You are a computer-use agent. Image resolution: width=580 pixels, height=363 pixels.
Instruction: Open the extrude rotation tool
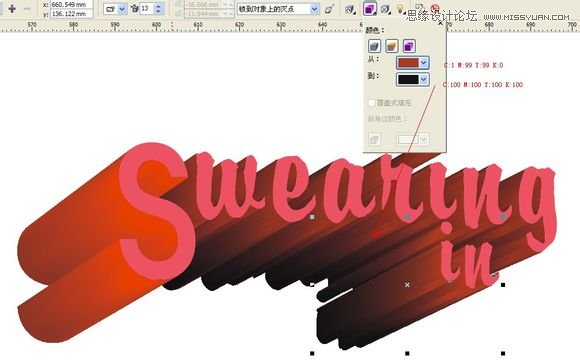click(x=349, y=9)
